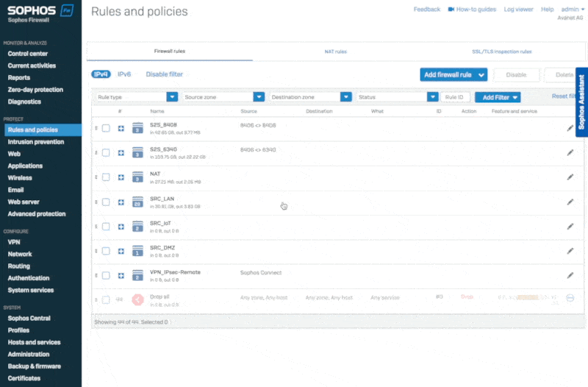Open the Help link in header
This screenshot has height=387, width=588.
pos(547,9)
